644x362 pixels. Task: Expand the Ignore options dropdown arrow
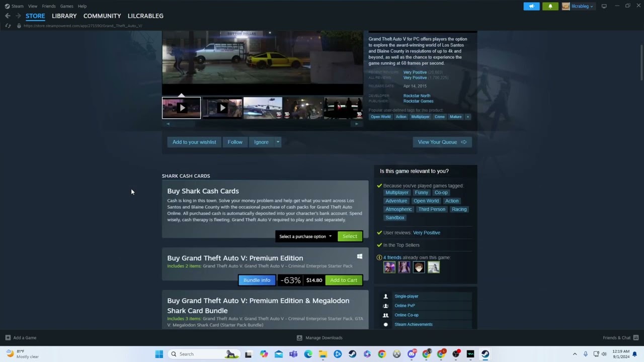[x=278, y=142]
